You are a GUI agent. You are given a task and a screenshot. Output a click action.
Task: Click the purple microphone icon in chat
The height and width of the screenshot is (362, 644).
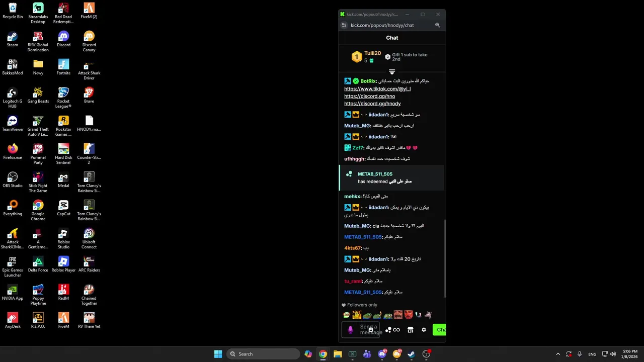[x=351, y=330]
